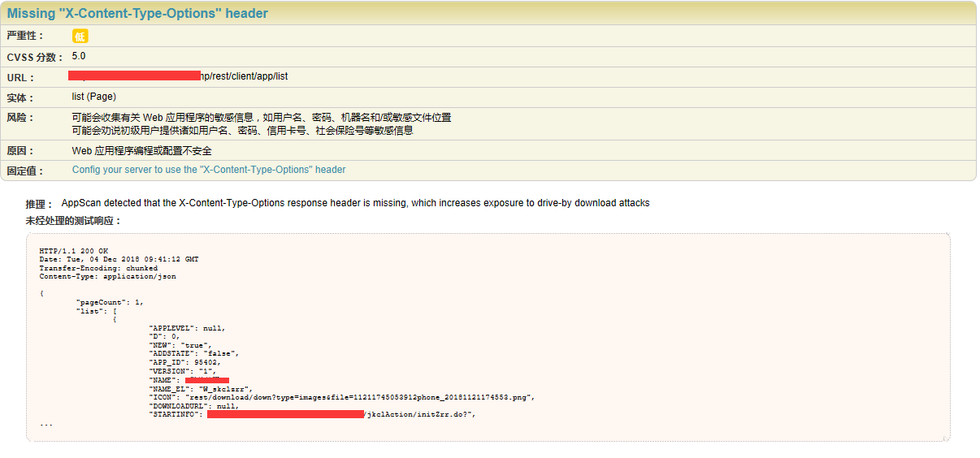The image size is (980, 458).
Task: Select the second risk line about 信用卡号
Action: tap(242, 130)
